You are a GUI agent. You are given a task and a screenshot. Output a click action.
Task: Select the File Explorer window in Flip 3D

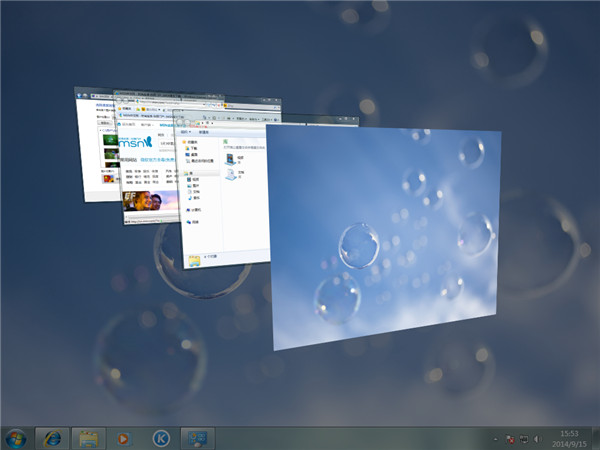222,200
